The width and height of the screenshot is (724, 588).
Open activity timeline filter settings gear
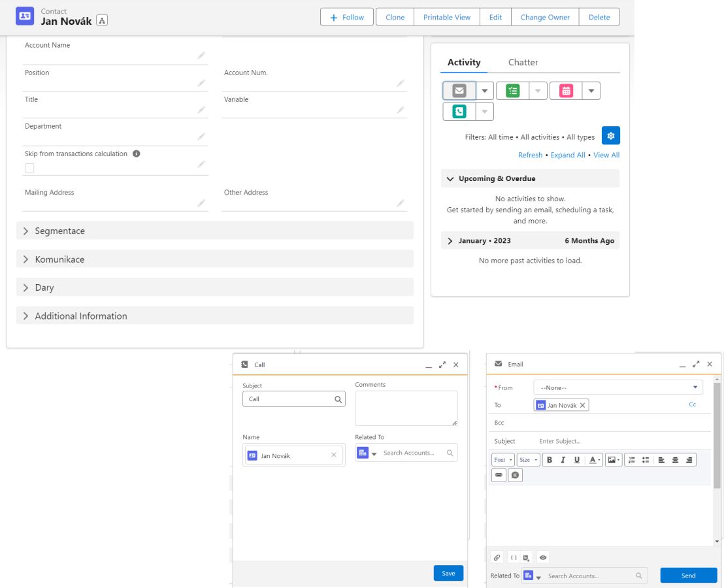(x=610, y=136)
